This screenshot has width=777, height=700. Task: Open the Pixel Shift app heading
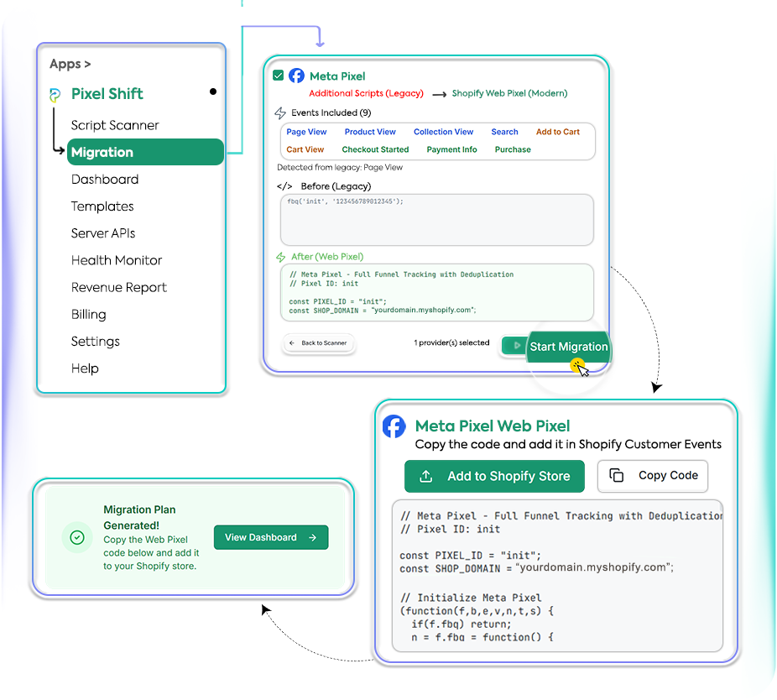point(107,94)
